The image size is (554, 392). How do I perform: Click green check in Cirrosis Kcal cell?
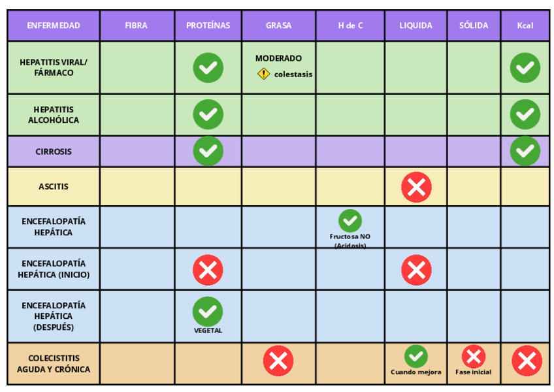coord(525,152)
